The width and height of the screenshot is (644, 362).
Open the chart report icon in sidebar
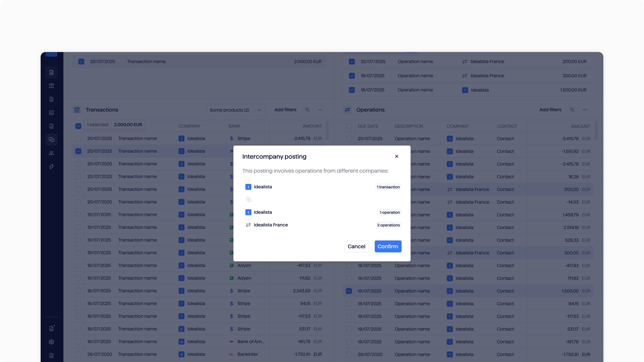51,113
